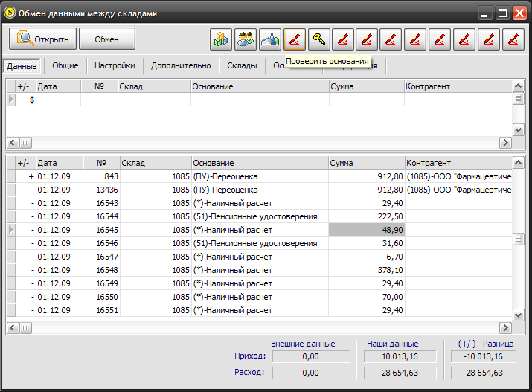Click the highlighted red pen check-basis icon
The image size is (532, 392).
(x=294, y=39)
